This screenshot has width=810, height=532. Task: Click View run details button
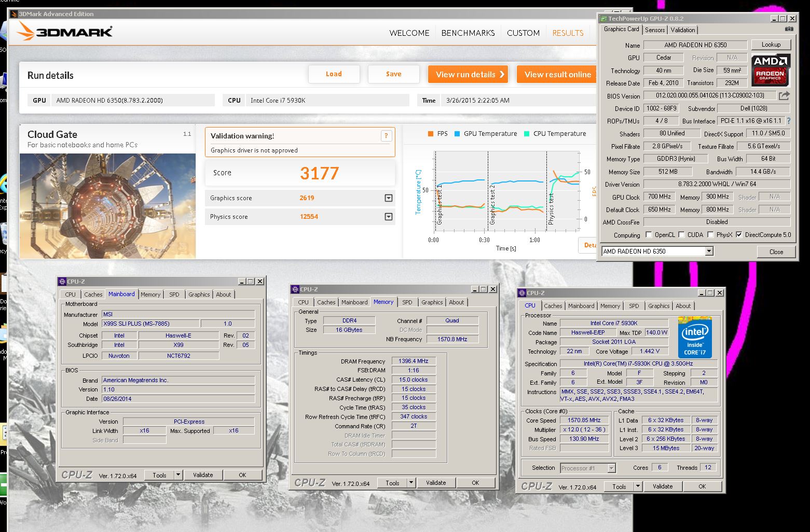(468, 74)
